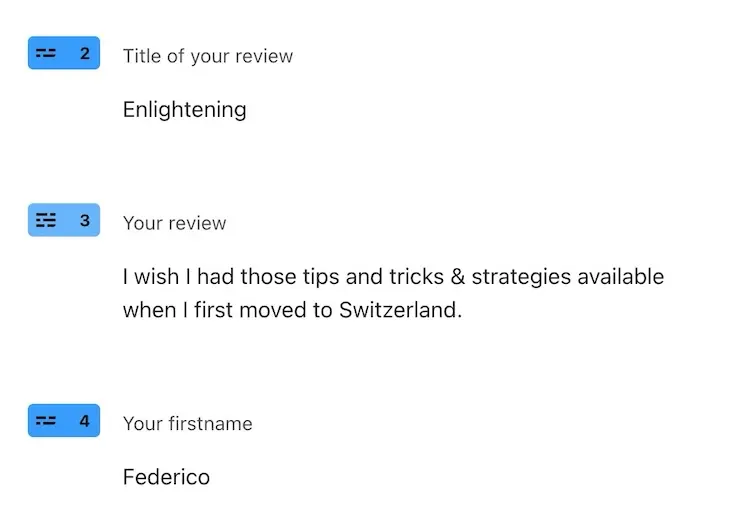
Task: Click the word 'Title' in the question 2 label
Action: coord(142,56)
